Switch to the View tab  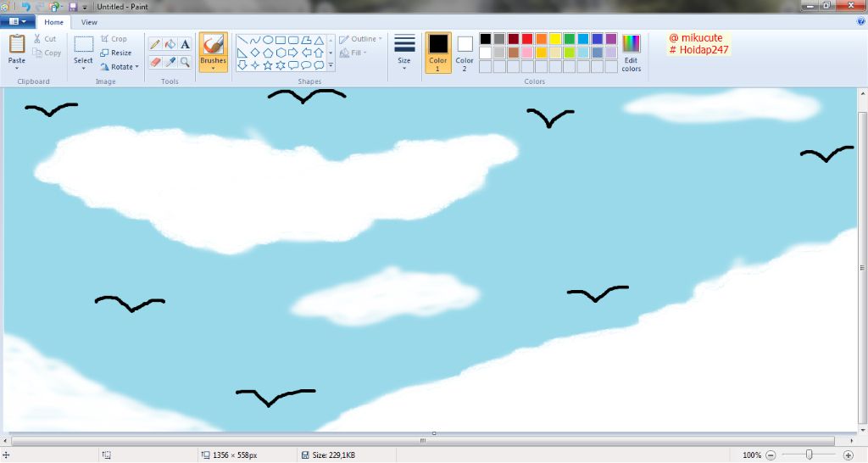coord(89,22)
